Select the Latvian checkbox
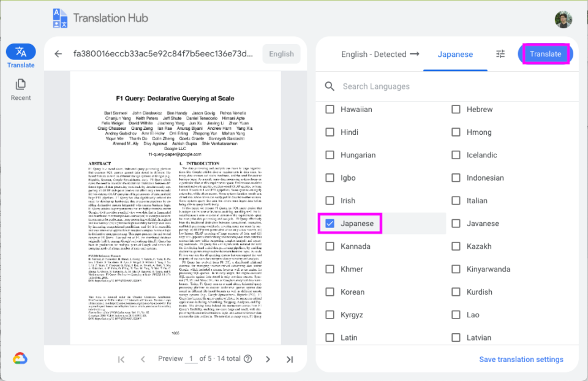 [x=456, y=337]
